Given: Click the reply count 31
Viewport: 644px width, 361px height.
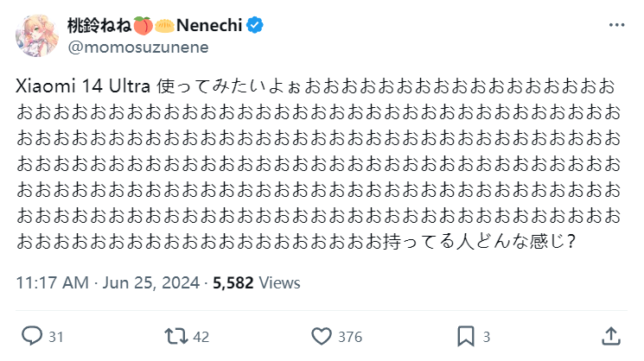Looking at the screenshot, I should pos(56,337).
